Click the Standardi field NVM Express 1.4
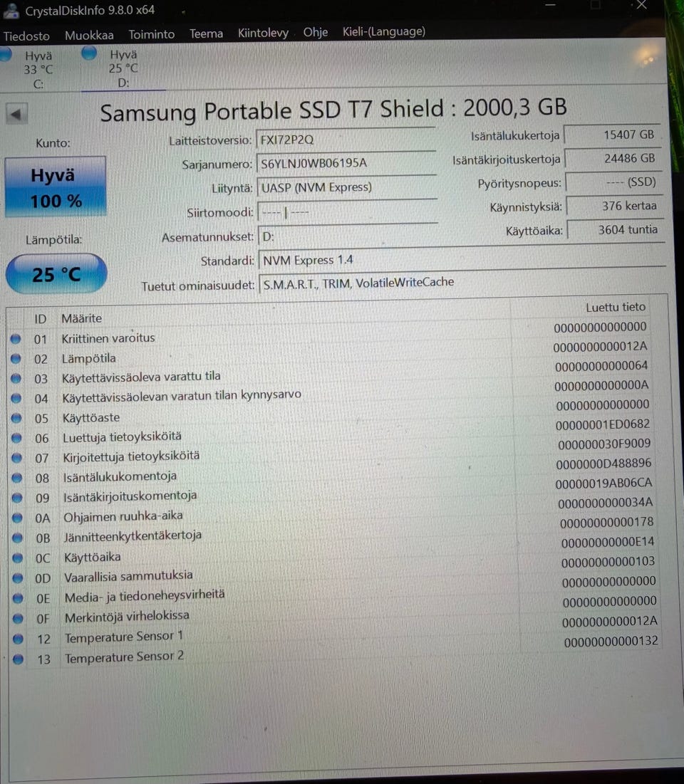This screenshot has width=684, height=784. point(462,259)
